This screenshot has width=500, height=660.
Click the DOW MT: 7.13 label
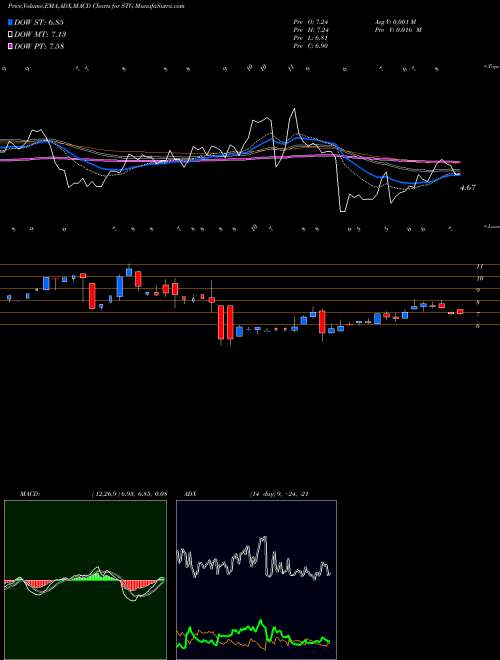point(40,35)
